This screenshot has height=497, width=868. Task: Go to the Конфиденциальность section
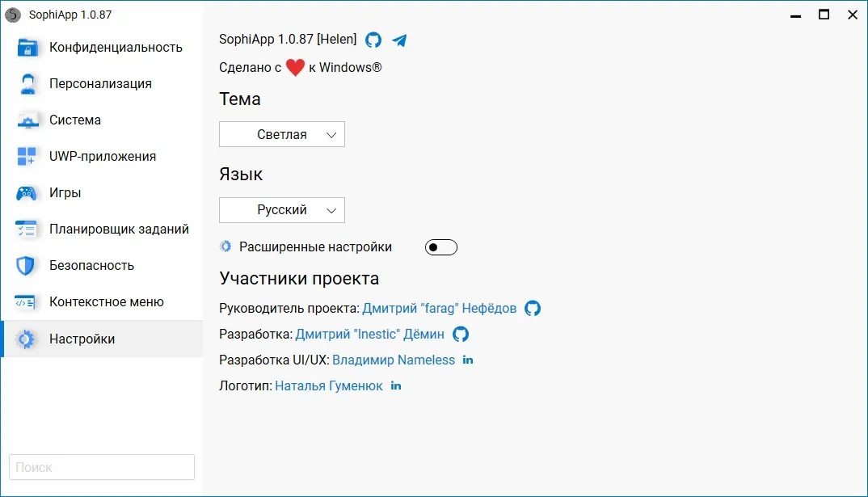point(102,48)
